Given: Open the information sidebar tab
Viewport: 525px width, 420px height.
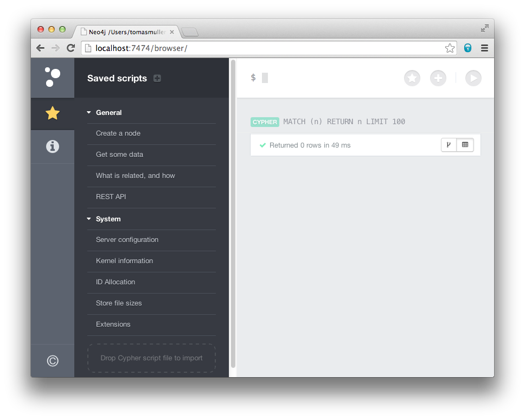Looking at the screenshot, I should [53, 147].
